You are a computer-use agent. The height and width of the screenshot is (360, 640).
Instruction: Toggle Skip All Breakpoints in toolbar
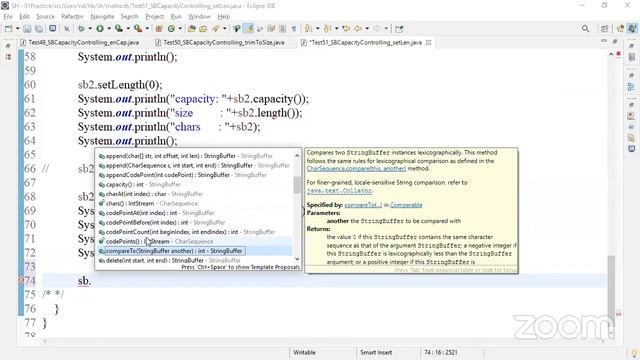[67, 29]
